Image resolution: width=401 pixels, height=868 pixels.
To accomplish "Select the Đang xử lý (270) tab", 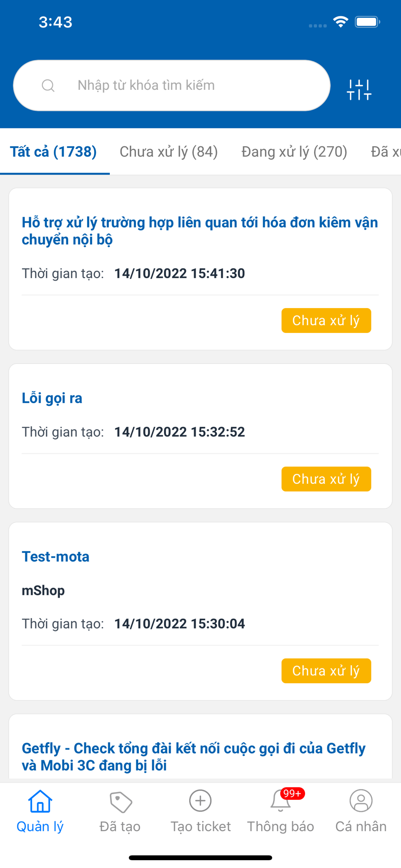I will 294,152.
